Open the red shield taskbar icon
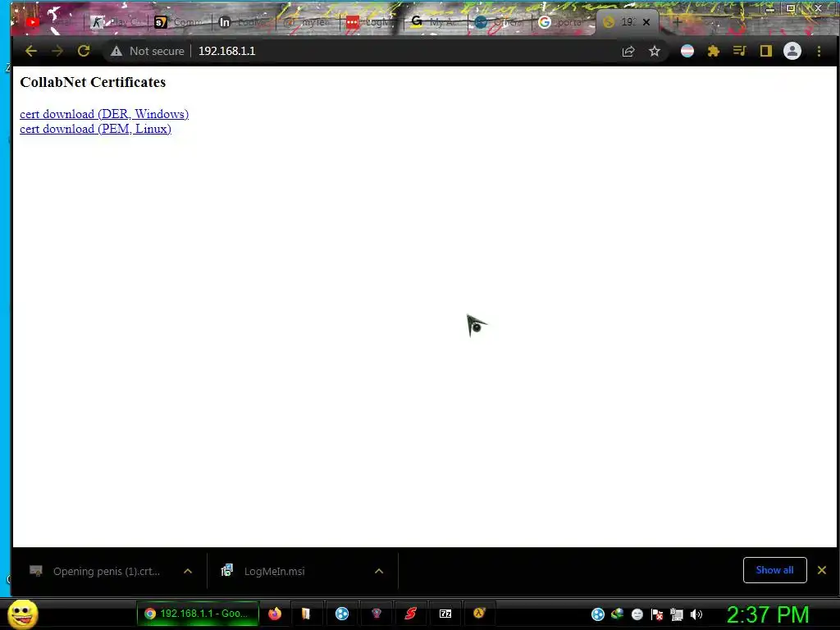Image resolution: width=840 pixels, height=630 pixels. 376,614
